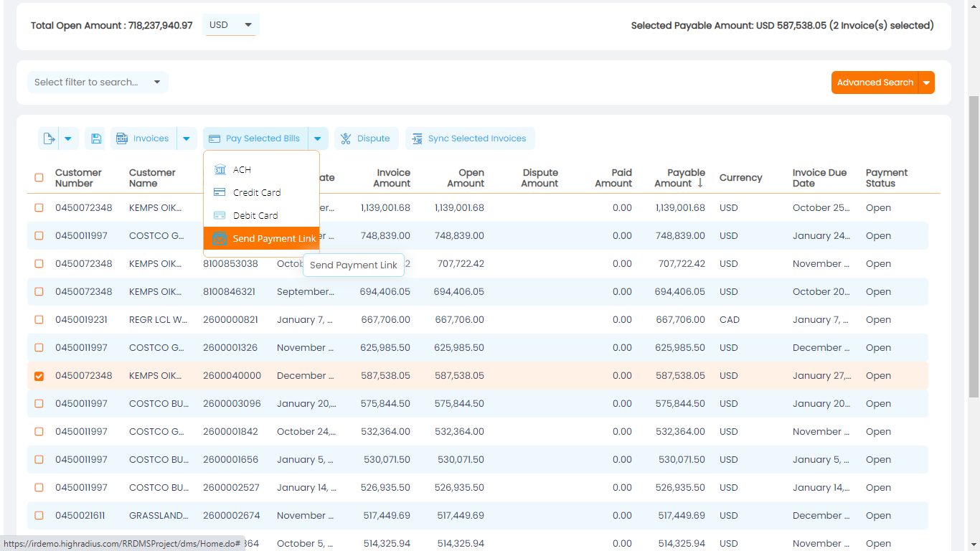Click the Credit Card payment icon
The height and width of the screenshot is (551, 980).
point(218,192)
